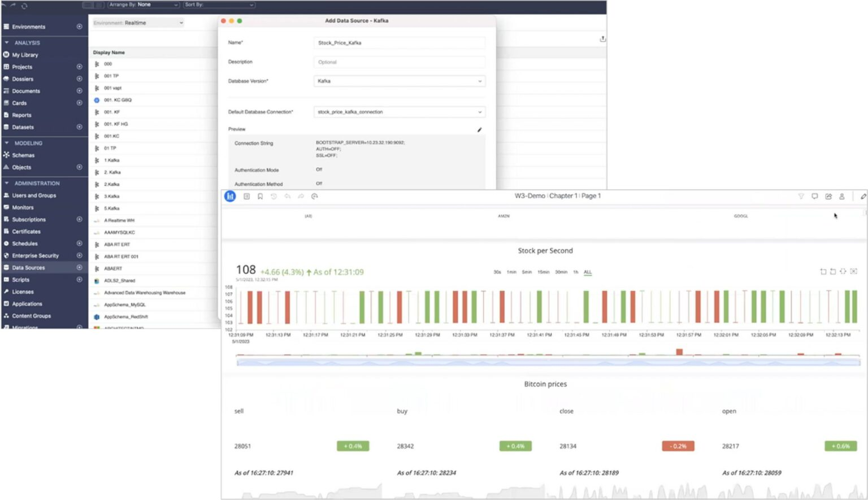Viewport: 868px width, 500px height.
Task: Select the 5min time range option
Action: pyautogui.click(x=526, y=272)
